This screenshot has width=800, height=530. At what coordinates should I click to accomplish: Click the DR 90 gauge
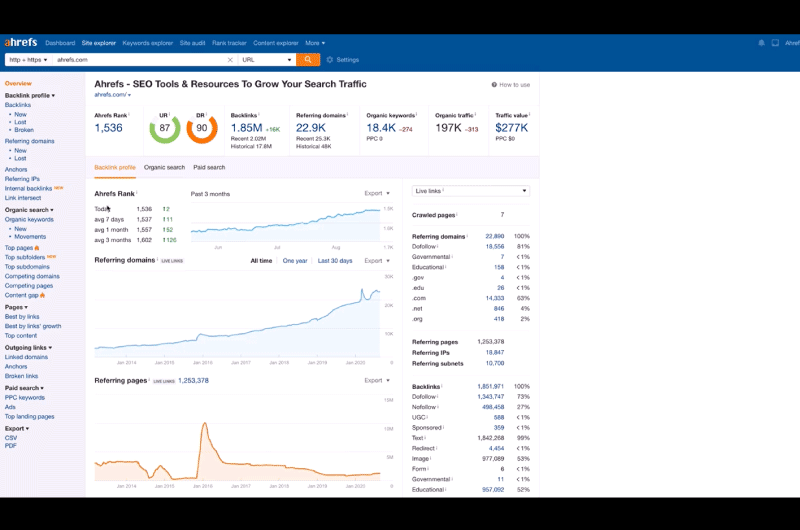(202, 128)
